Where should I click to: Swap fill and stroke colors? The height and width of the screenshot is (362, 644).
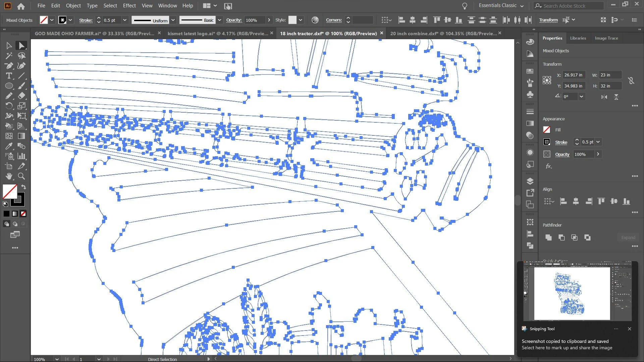click(24, 187)
